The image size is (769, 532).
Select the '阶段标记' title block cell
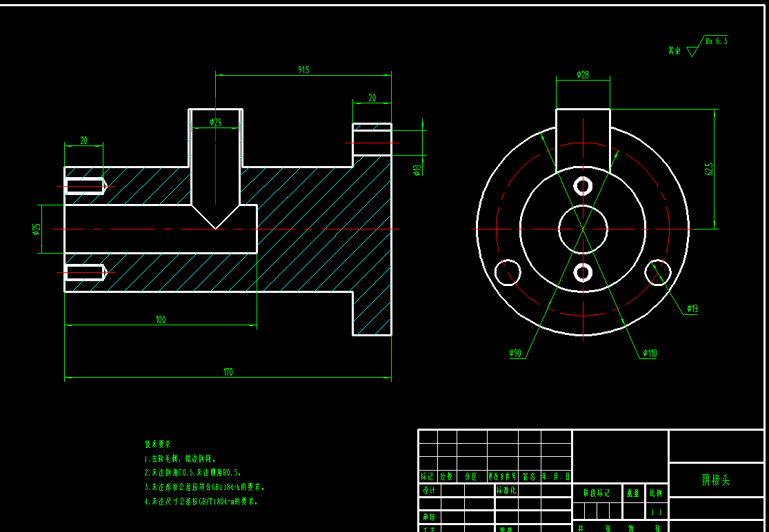click(x=597, y=493)
